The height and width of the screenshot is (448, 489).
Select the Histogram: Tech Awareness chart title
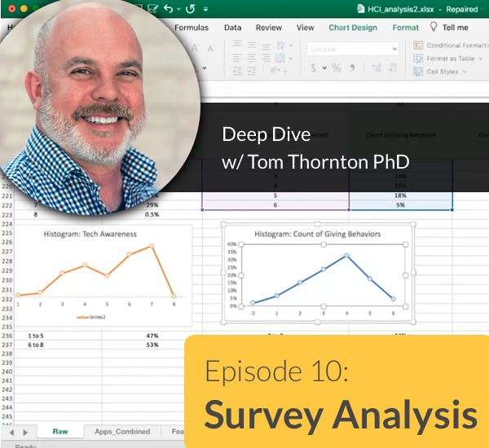90,234
